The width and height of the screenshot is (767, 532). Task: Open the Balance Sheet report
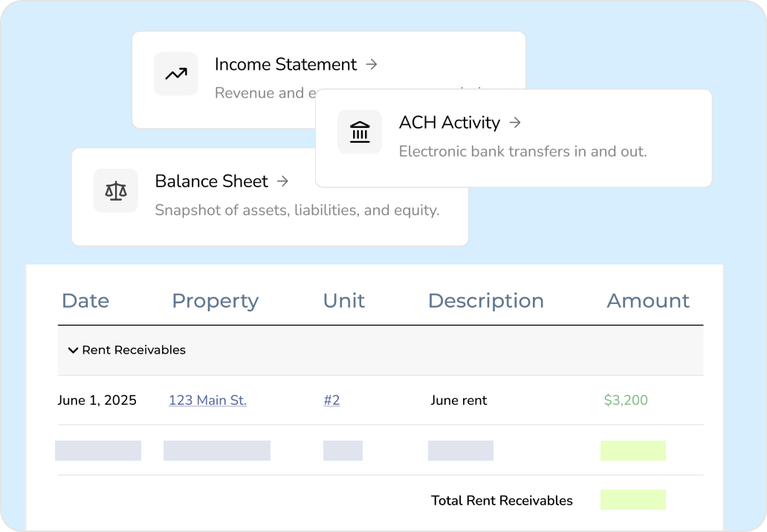[211, 181]
